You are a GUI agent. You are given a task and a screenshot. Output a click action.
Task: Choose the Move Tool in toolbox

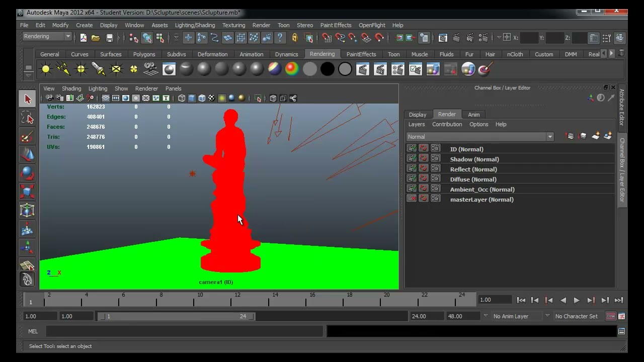pyautogui.click(x=27, y=155)
